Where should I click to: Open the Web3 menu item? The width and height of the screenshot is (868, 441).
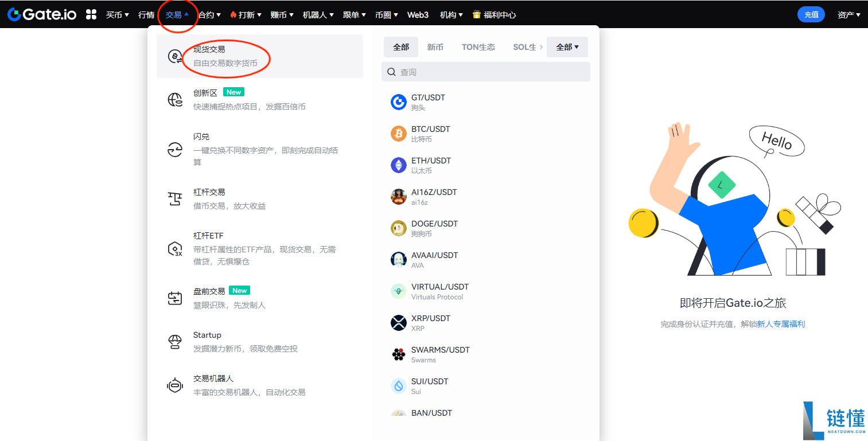point(418,15)
